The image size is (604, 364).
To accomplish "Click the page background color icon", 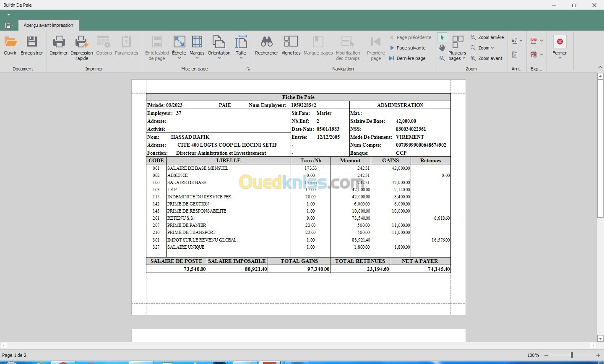I will coord(514,41).
